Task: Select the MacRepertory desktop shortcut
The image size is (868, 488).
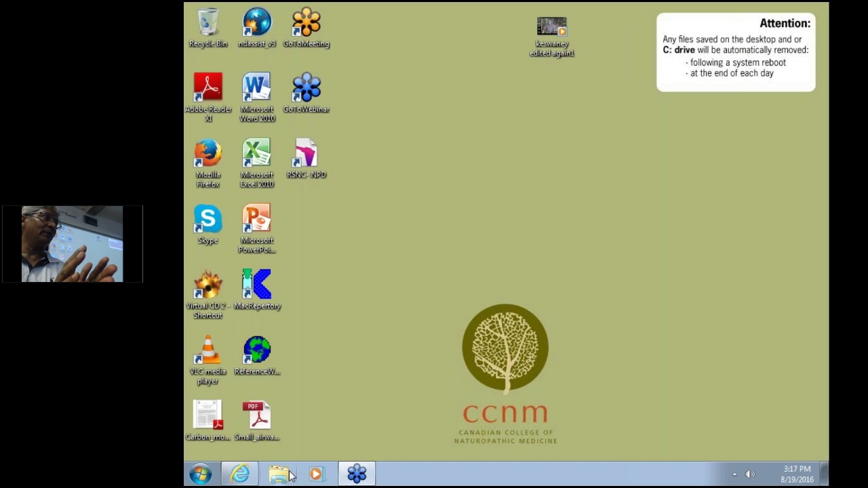Action: pyautogui.click(x=257, y=290)
